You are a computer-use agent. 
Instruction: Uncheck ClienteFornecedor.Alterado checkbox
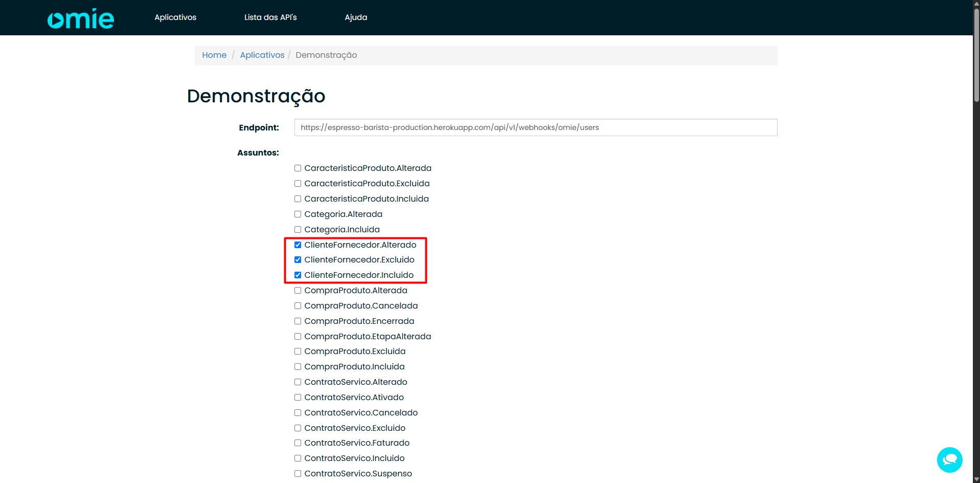(298, 245)
